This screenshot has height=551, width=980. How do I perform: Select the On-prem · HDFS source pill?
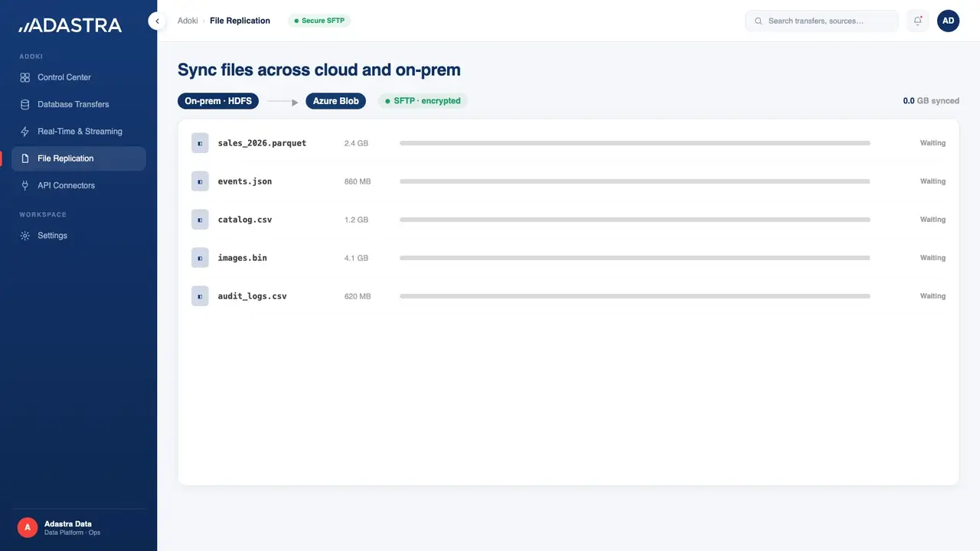(x=218, y=101)
